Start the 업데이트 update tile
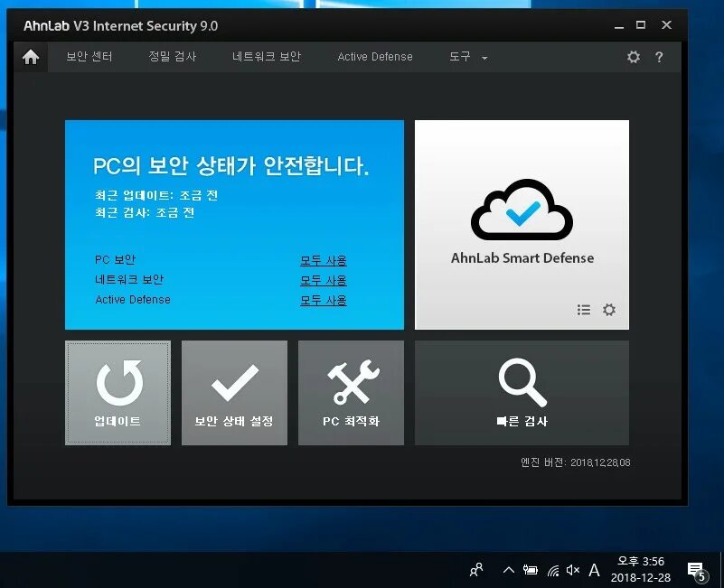Viewport: 724px width, 588px height. (118, 393)
